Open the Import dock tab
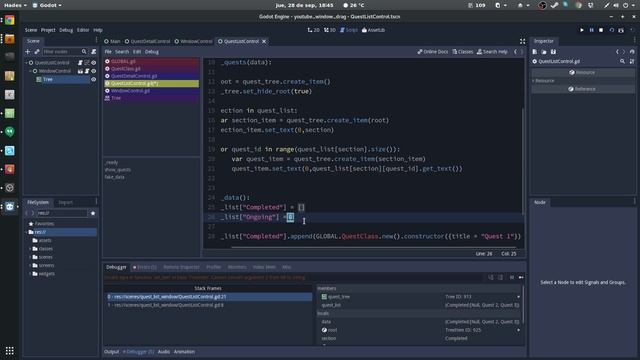Screen dimensions: 640x360 click(65, 202)
